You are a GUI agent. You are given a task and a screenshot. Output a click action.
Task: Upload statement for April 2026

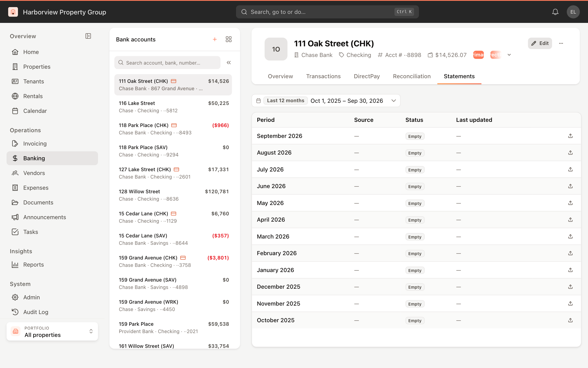pyautogui.click(x=570, y=220)
